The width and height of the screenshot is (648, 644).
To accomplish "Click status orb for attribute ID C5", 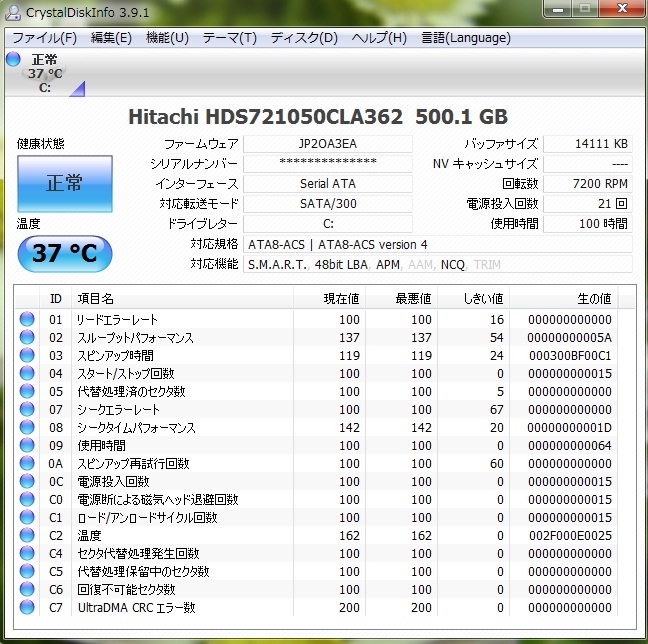I will click(x=26, y=572).
